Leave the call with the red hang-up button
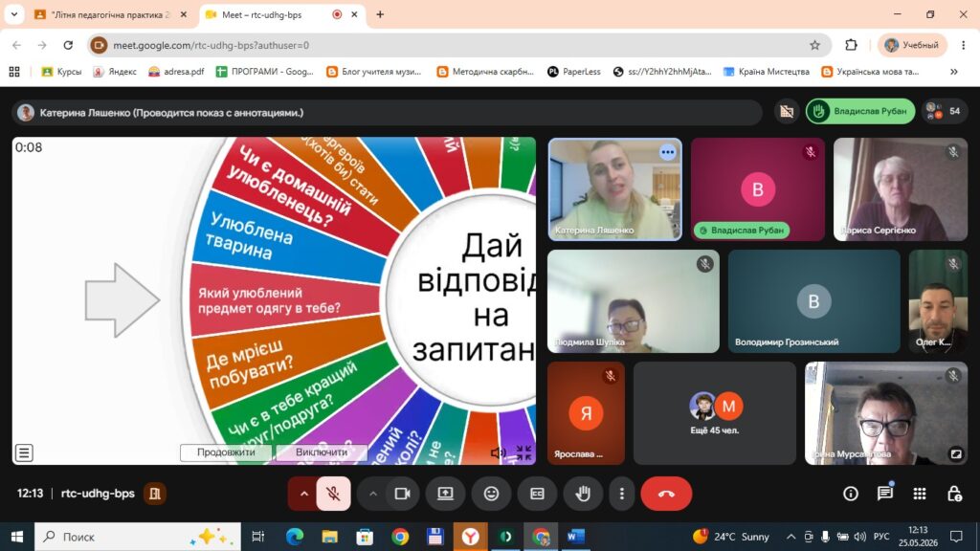Viewport: 980px width, 551px height. (x=666, y=494)
